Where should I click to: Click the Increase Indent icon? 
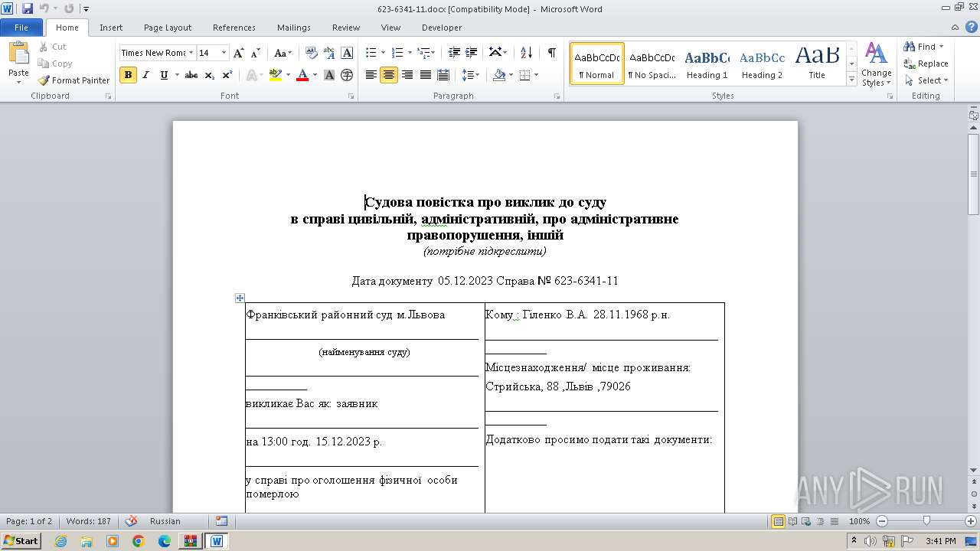[472, 53]
